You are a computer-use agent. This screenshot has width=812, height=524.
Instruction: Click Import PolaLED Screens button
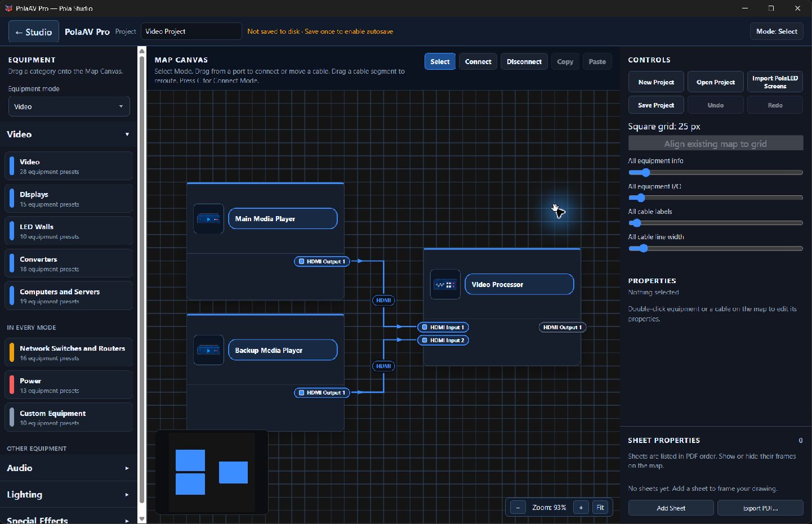tap(775, 82)
